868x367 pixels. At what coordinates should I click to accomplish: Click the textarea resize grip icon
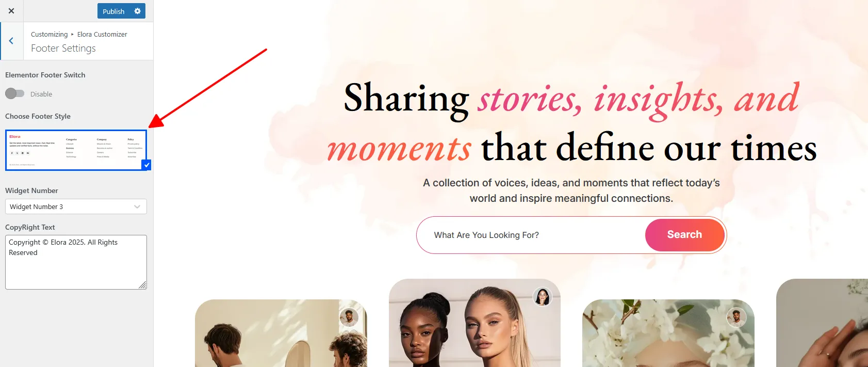(x=142, y=285)
